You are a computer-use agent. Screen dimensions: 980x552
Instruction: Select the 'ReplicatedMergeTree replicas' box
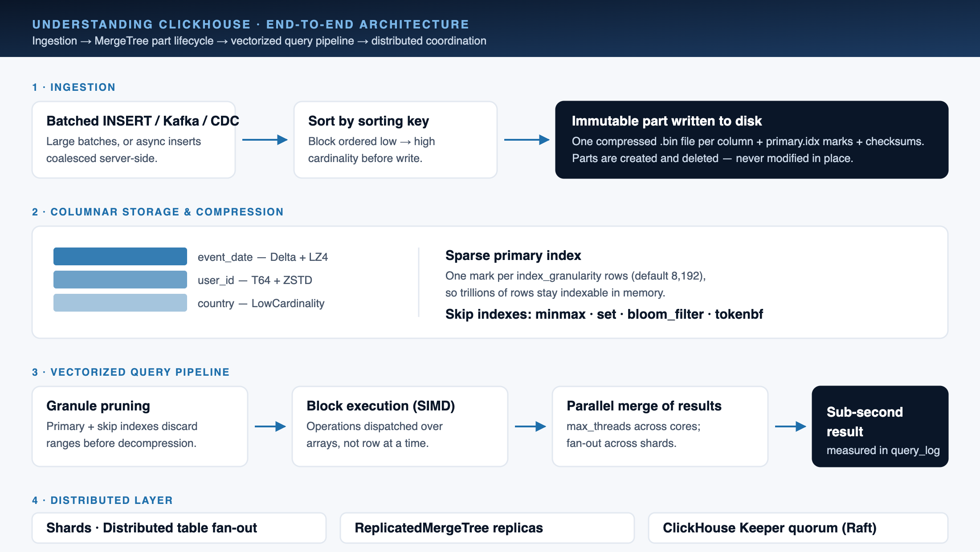(487, 528)
